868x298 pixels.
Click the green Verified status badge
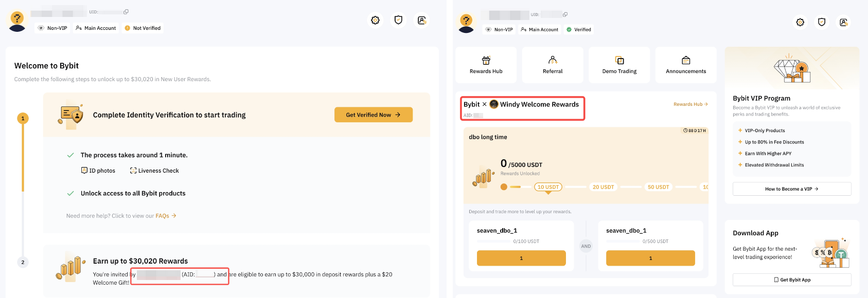(579, 30)
